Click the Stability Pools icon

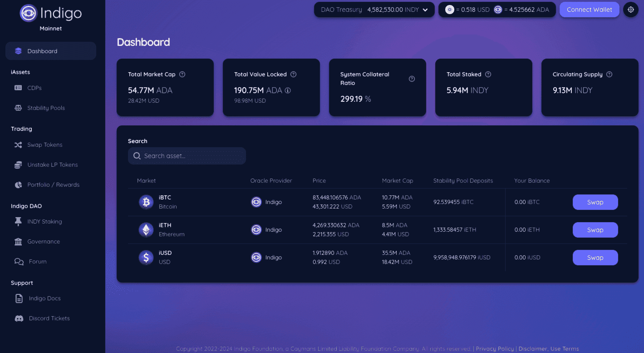tap(19, 108)
